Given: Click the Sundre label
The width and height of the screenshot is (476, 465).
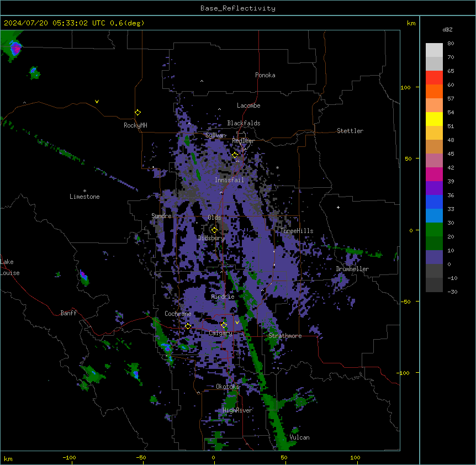Looking at the screenshot, I should pyautogui.click(x=161, y=216).
